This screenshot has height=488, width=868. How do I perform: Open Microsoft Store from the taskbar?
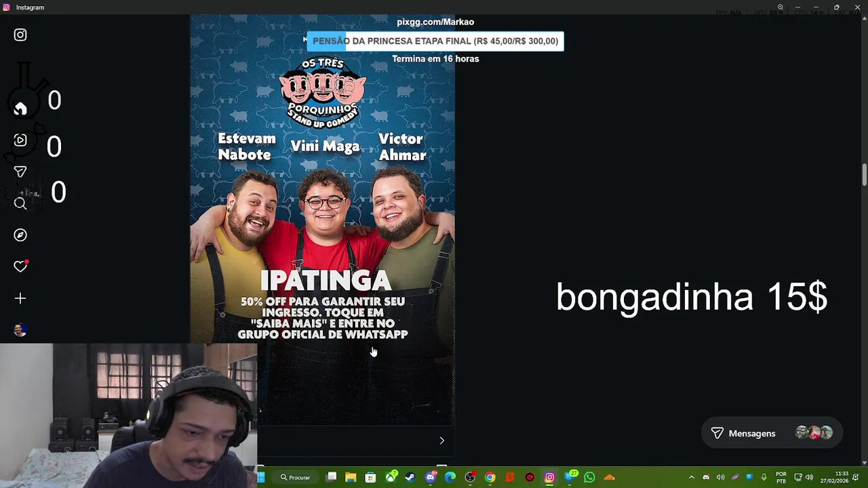coord(370,478)
